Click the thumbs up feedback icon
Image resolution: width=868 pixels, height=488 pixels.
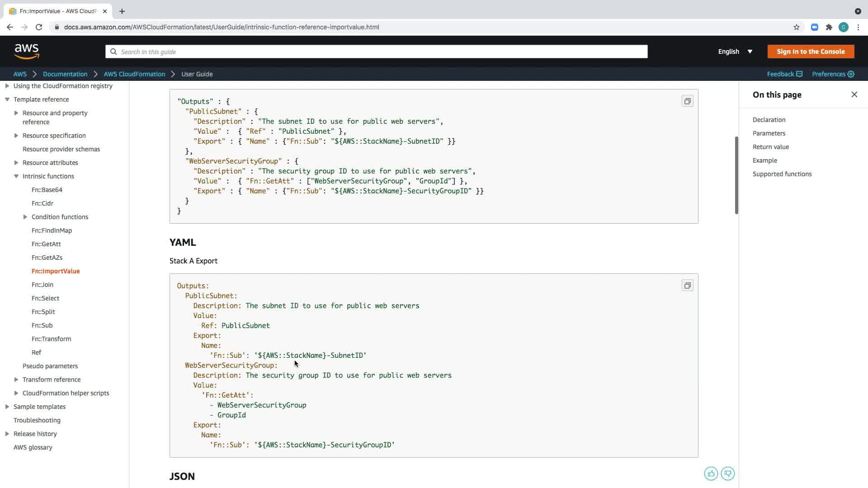[x=711, y=474]
